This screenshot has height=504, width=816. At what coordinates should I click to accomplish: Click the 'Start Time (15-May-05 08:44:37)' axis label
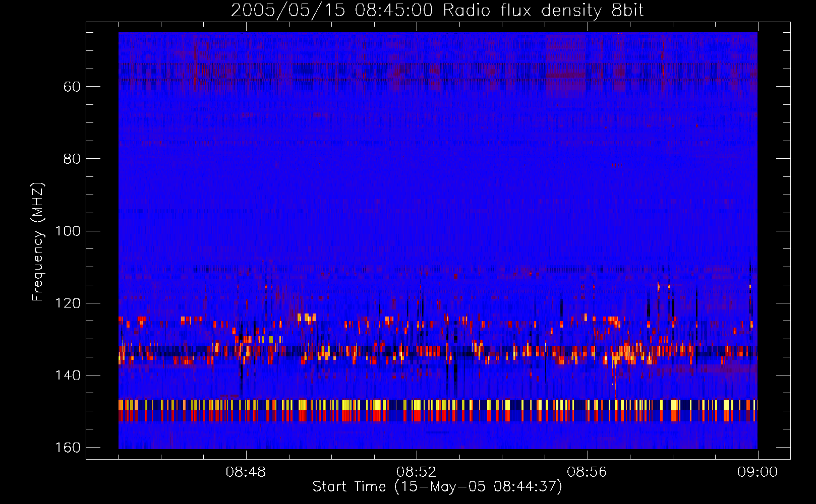coord(437,487)
